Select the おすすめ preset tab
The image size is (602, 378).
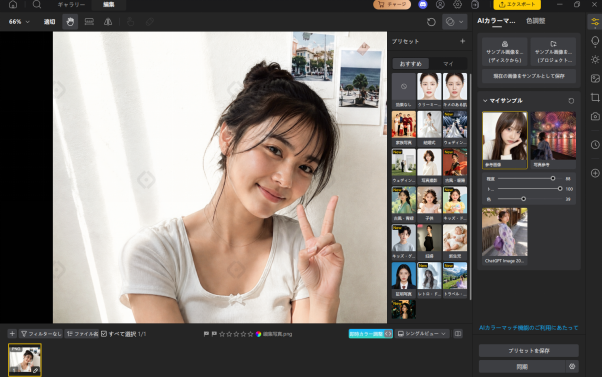(410, 64)
